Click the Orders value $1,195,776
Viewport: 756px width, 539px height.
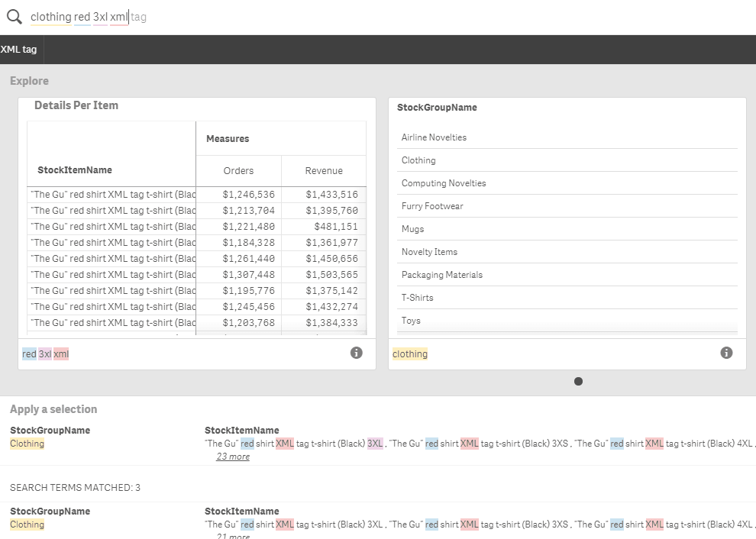[x=249, y=291]
